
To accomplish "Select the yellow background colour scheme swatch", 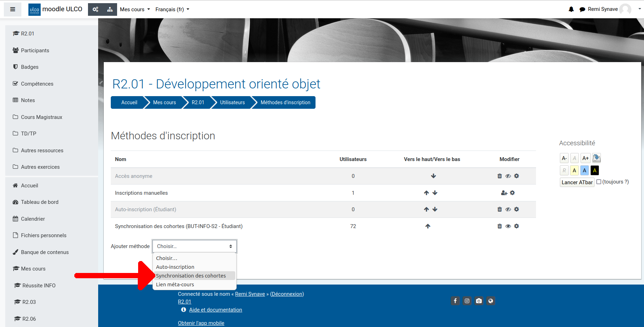I will pyautogui.click(x=574, y=171).
